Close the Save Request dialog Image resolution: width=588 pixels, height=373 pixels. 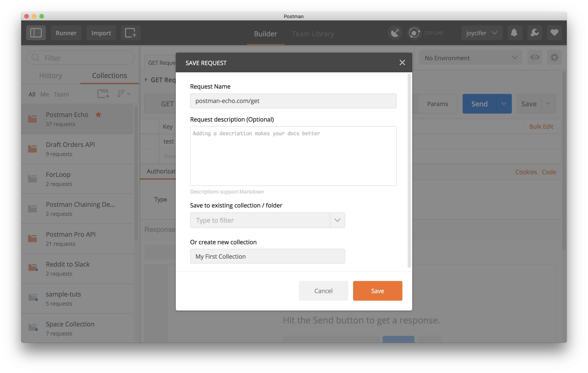[402, 63]
